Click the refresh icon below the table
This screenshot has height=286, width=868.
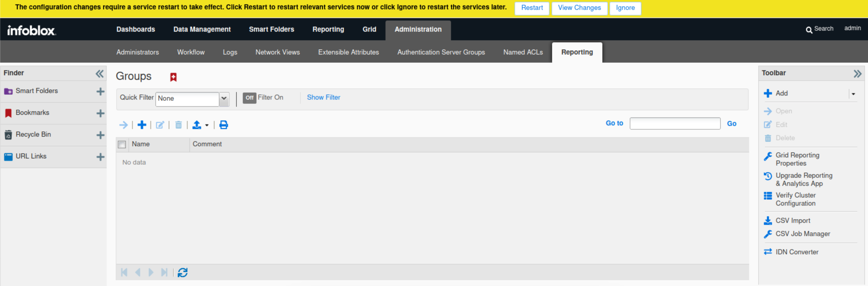point(183,272)
